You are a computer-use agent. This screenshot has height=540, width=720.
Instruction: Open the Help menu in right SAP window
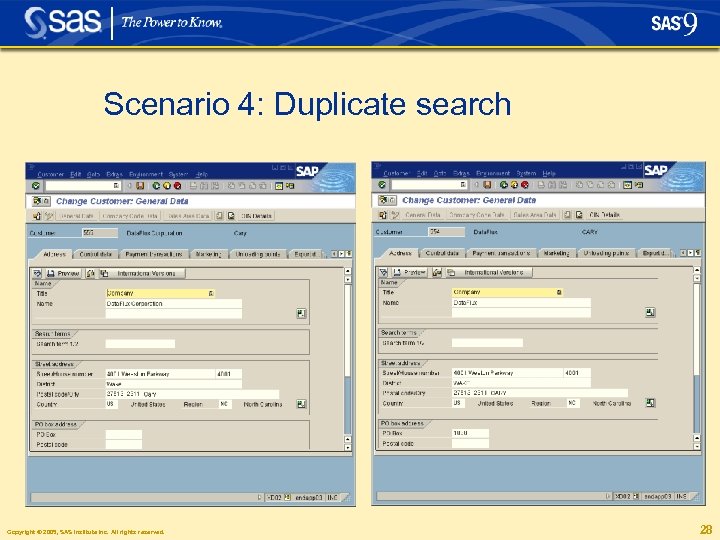click(549, 173)
